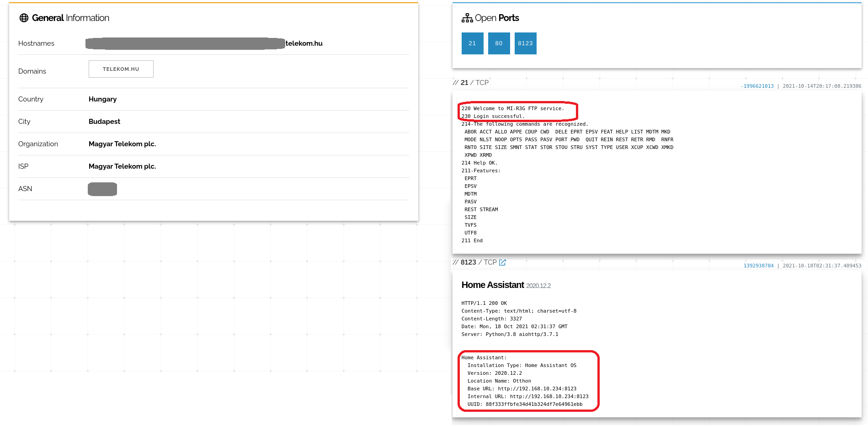Click the globe icon beside General Information
This screenshot has height=426, width=868.
(x=24, y=18)
